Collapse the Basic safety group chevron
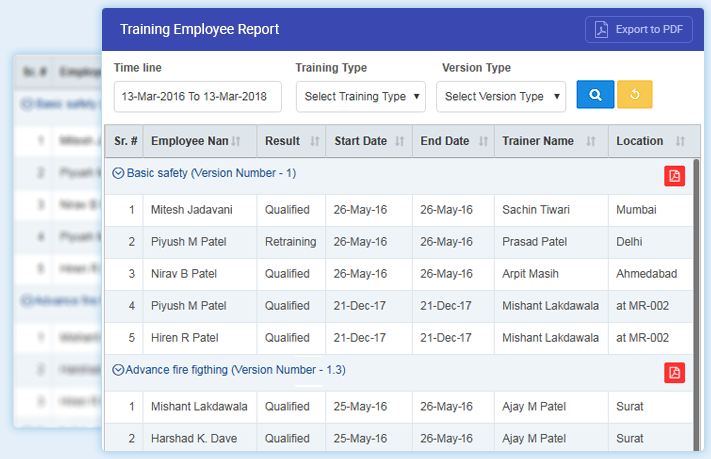The height and width of the screenshot is (459, 711). click(118, 173)
